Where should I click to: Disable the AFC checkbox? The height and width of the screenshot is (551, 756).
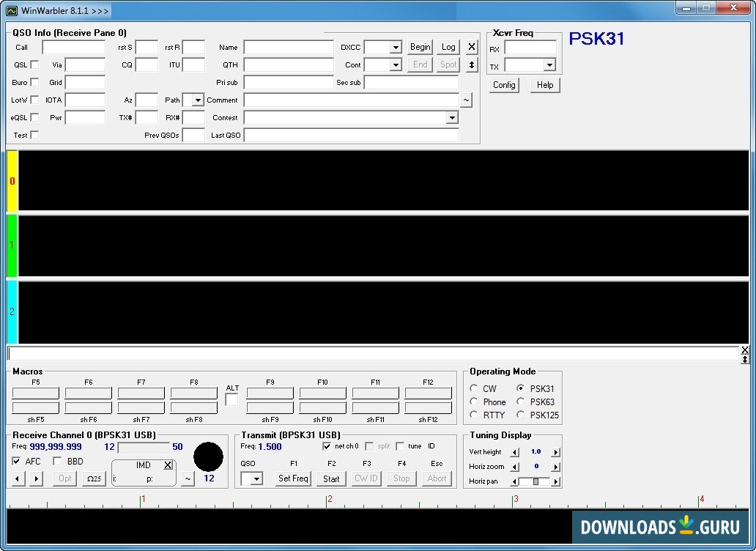(17, 462)
